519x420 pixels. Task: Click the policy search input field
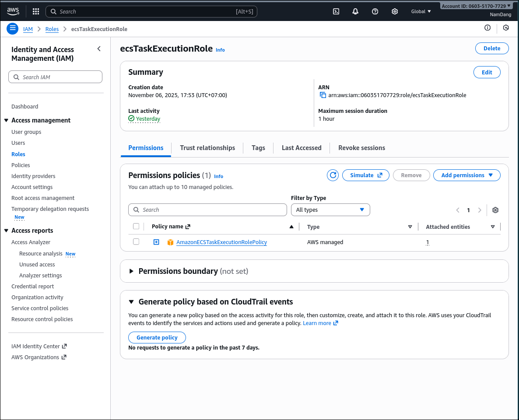tap(207, 210)
